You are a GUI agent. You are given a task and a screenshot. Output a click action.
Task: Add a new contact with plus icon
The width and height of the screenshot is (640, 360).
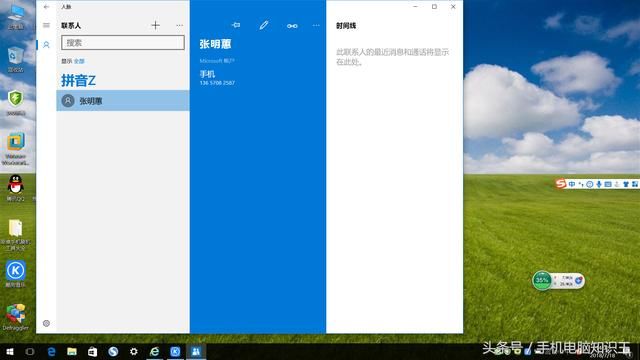tap(156, 25)
